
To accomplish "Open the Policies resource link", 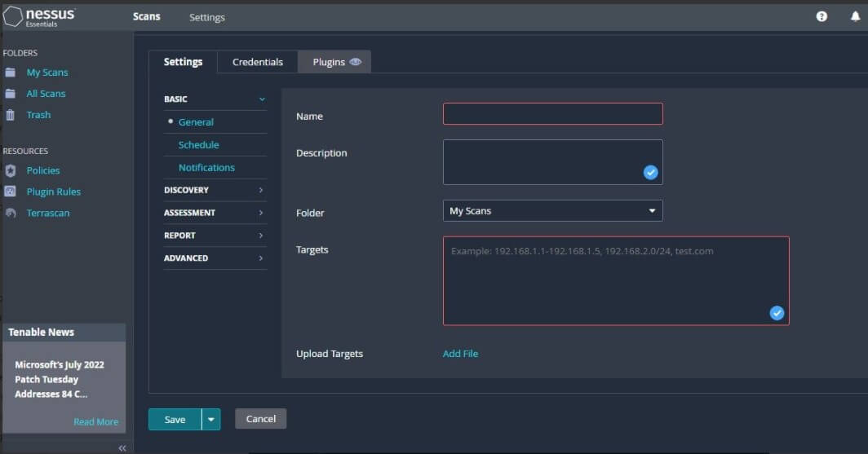I will tap(43, 170).
